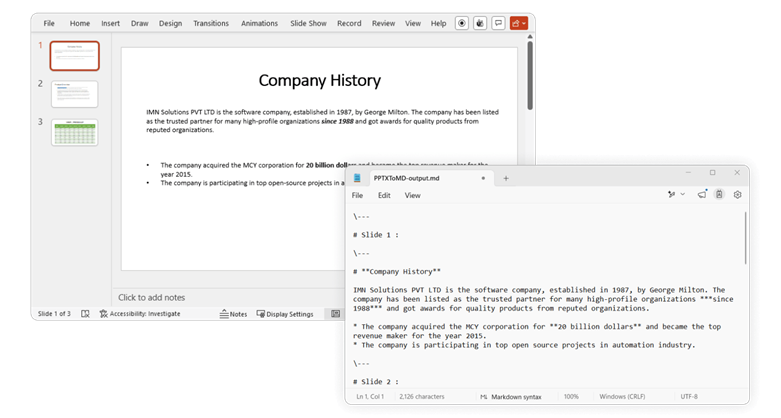Click the '# **Company History**' line in Notepad
The height and width of the screenshot is (418, 781).
pos(397,272)
